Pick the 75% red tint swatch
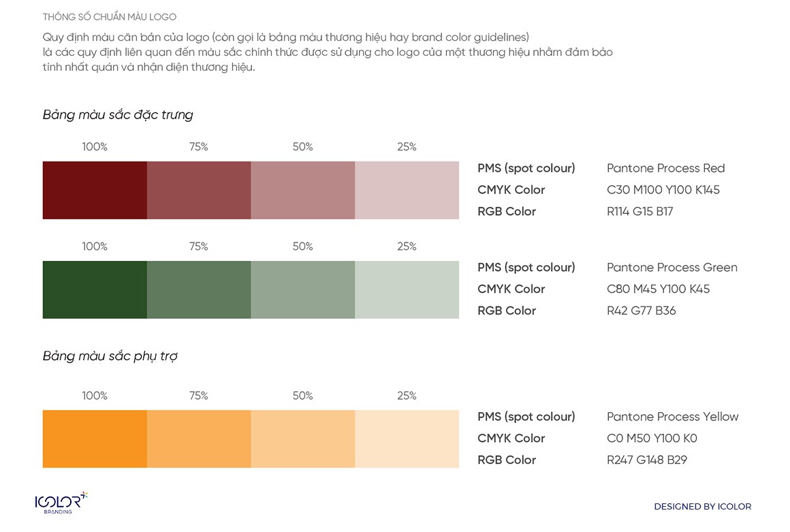 [199, 190]
